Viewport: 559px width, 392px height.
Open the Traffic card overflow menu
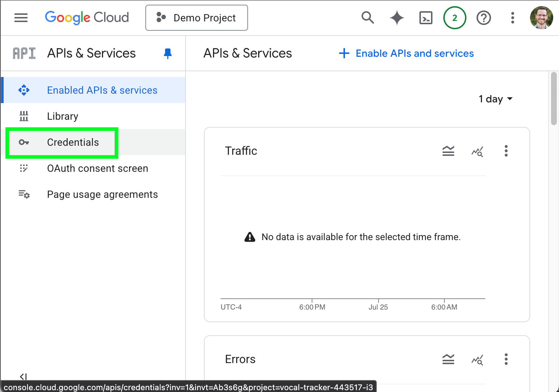tap(506, 151)
